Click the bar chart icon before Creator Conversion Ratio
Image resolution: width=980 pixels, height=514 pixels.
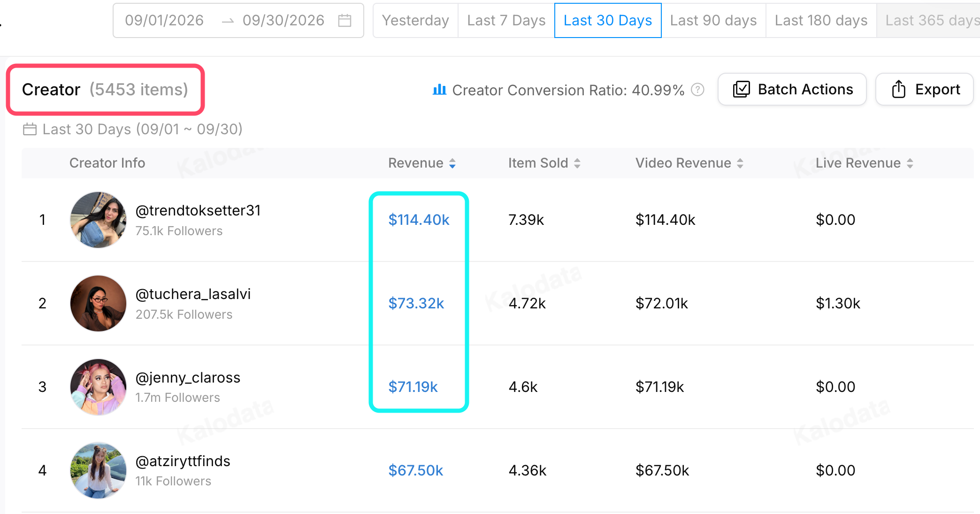coord(439,89)
